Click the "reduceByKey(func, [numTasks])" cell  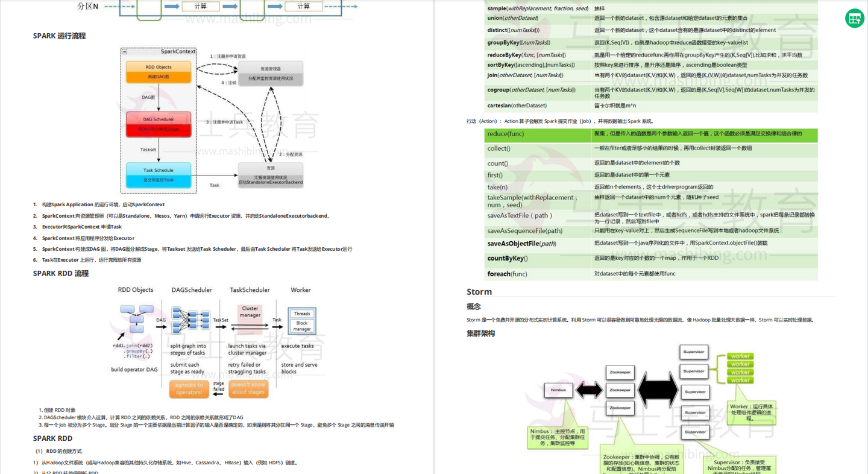coord(538,55)
